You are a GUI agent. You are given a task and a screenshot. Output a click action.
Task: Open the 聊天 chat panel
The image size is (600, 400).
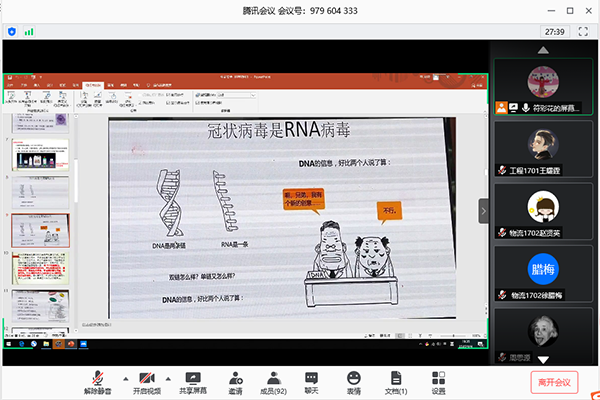pos(312,381)
